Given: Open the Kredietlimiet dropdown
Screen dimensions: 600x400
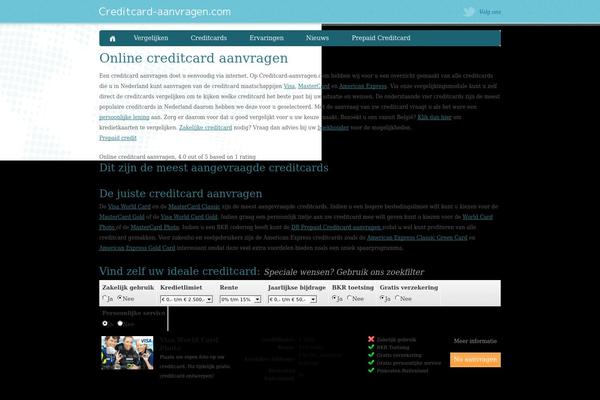Looking at the screenshot, I should pos(186,299).
